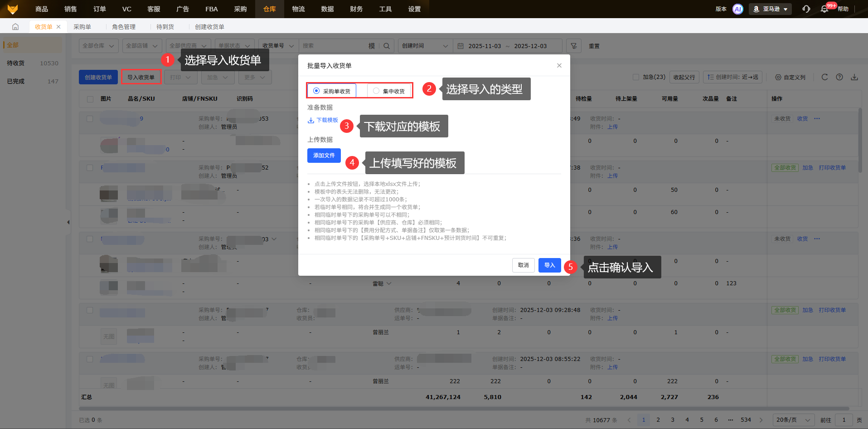Screen dimensions: 868x429
Task: Tick the first order row checkbox
Action: (x=90, y=119)
